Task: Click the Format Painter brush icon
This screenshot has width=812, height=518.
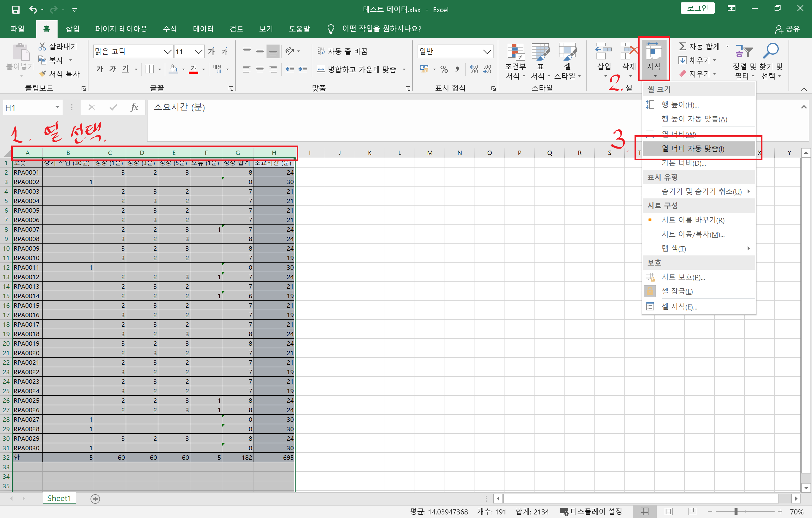Action: 42,74
